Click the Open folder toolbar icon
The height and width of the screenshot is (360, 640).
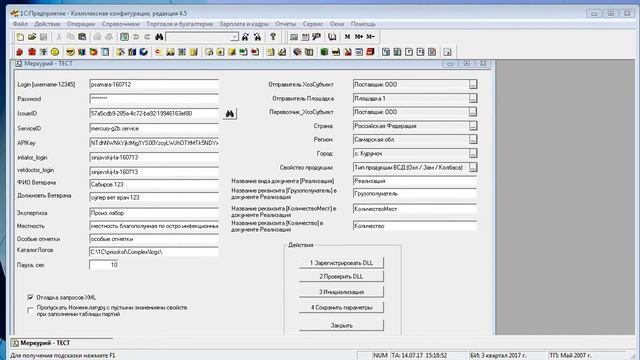[31, 37]
